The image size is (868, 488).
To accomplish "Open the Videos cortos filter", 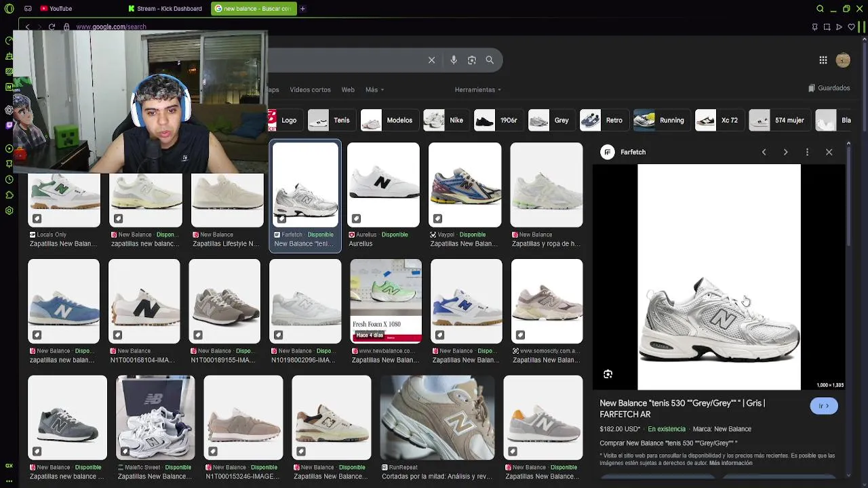I will tap(310, 89).
